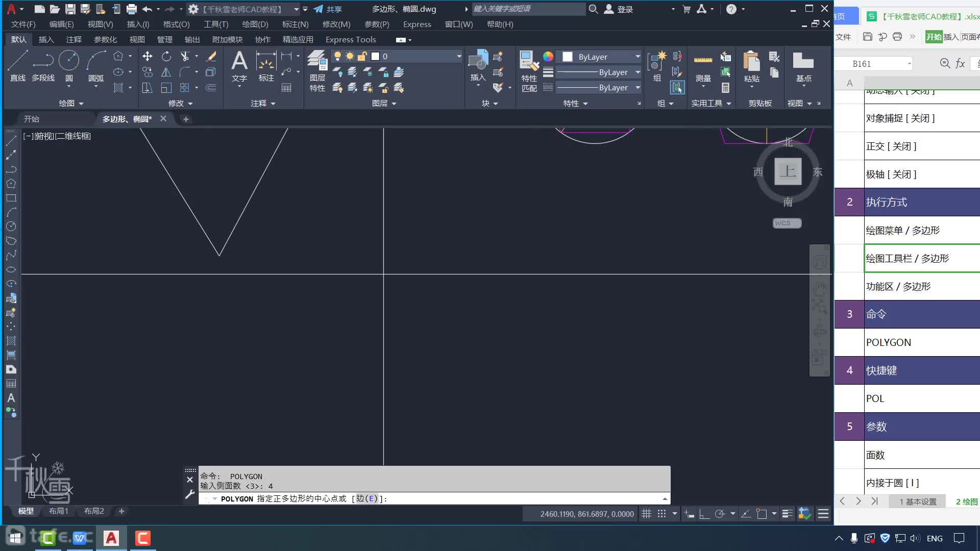Viewport: 980px width, 551px height.
Task: Click the Move tool in the Modify panel
Action: point(148,56)
